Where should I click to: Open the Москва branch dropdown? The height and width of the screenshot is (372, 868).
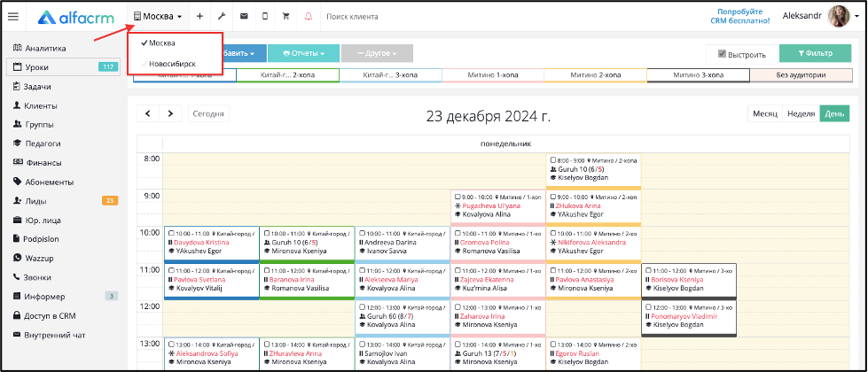click(x=158, y=17)
